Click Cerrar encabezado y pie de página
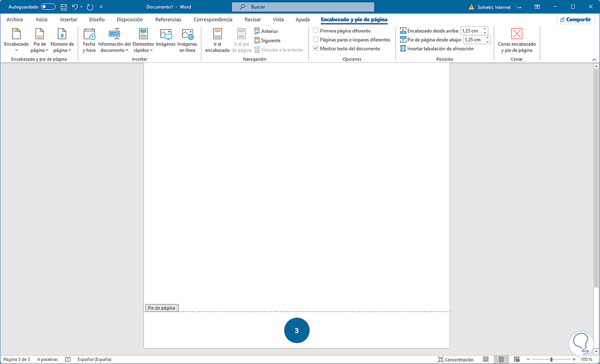600x364 pixels. pos(516,40)
